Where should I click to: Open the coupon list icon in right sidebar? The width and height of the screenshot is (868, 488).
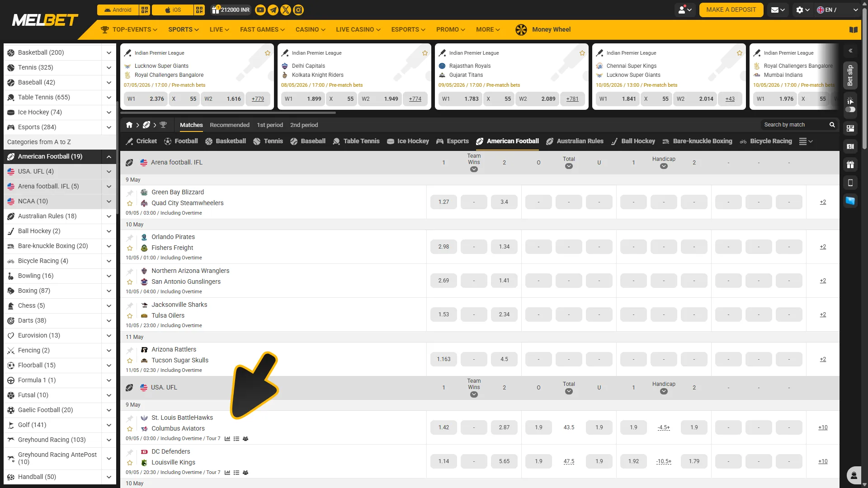coord(850,128)
